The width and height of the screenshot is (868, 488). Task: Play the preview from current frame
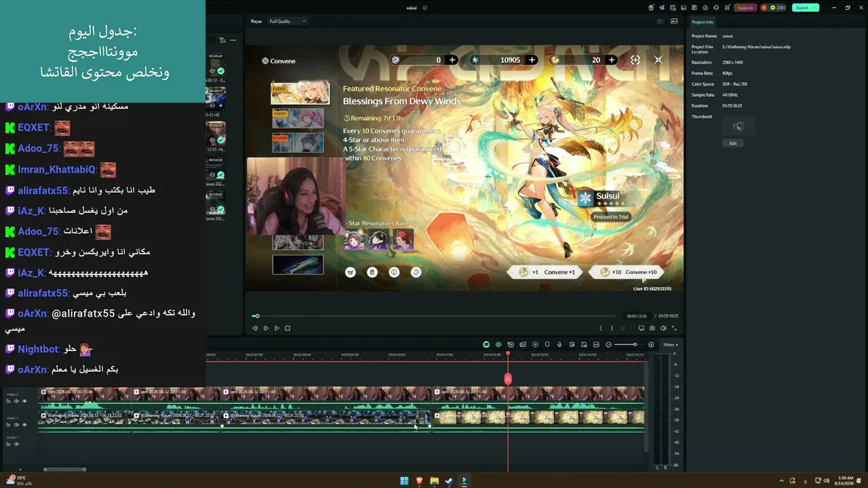[266, 328]
